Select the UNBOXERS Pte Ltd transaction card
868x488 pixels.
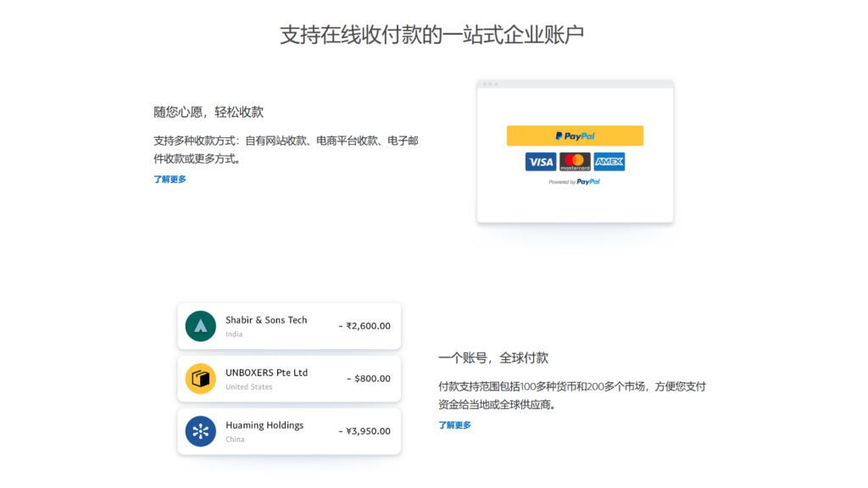tap(288, 379)
